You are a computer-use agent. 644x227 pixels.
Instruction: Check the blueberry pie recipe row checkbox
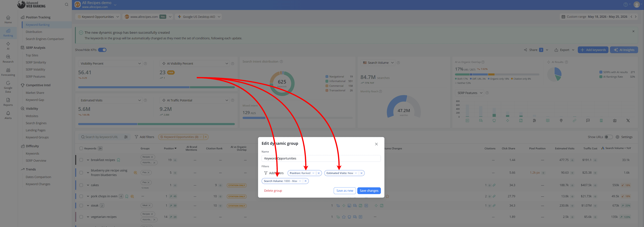81,173
